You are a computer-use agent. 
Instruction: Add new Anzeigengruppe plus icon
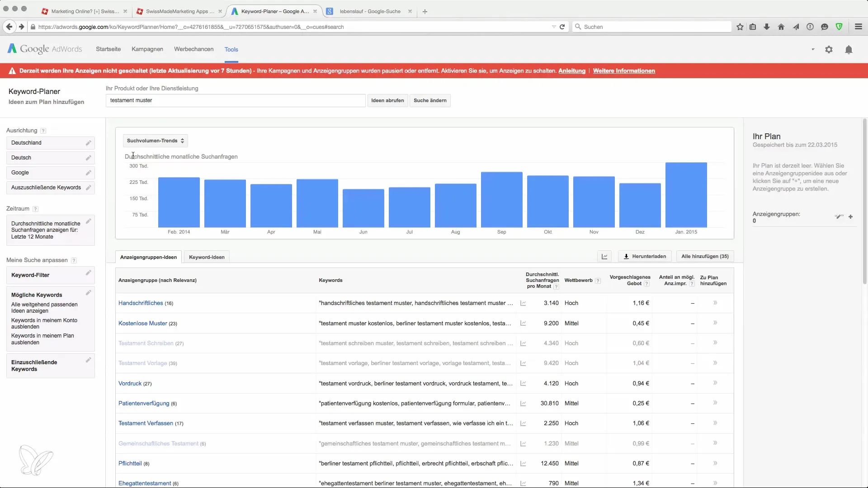click(850, 217)
